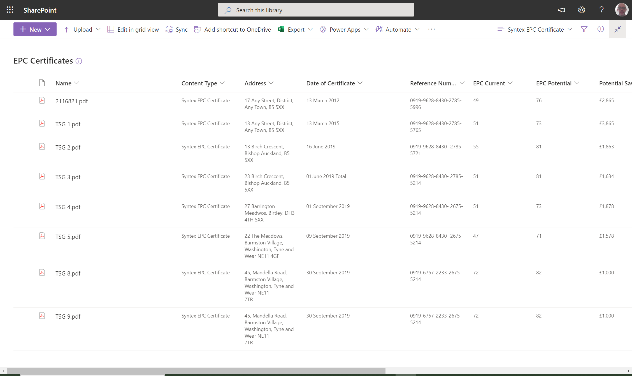Click the PDF icon for TSG 1.pdf
Image resolution: width=632 pixels, height=376 pixels.
42,124
